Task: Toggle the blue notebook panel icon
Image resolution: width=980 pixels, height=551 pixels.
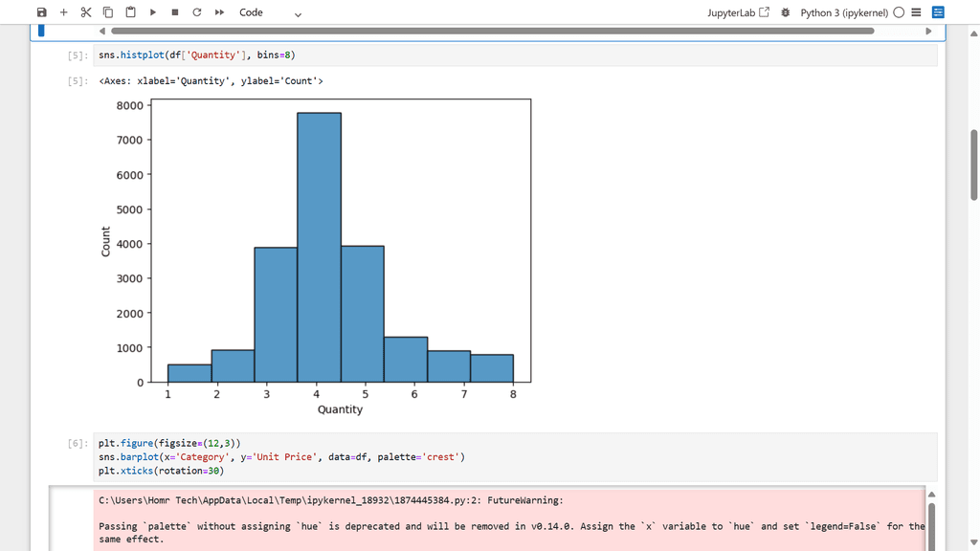Action: coord(938,12)
